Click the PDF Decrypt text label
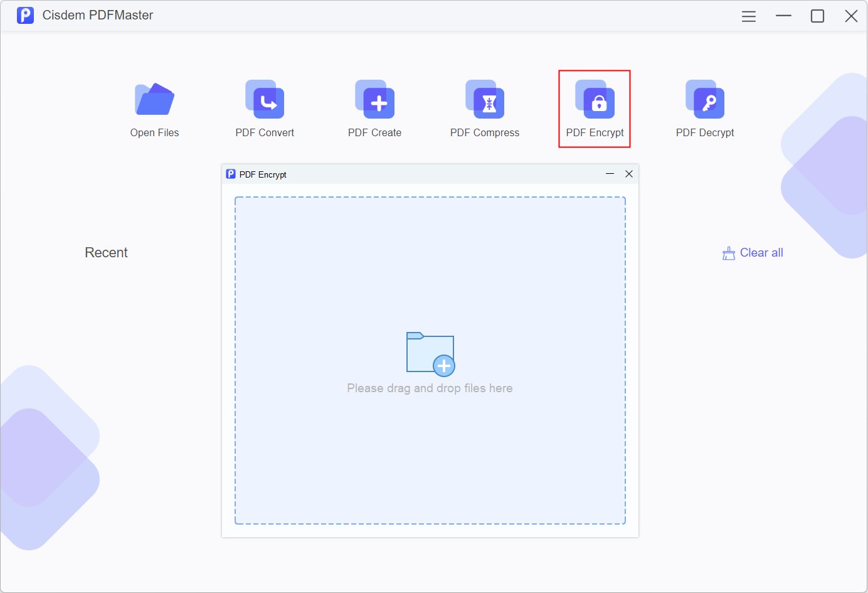Image resolution: width=868 pixels, height=593 pixels. [x=705, y=132]
